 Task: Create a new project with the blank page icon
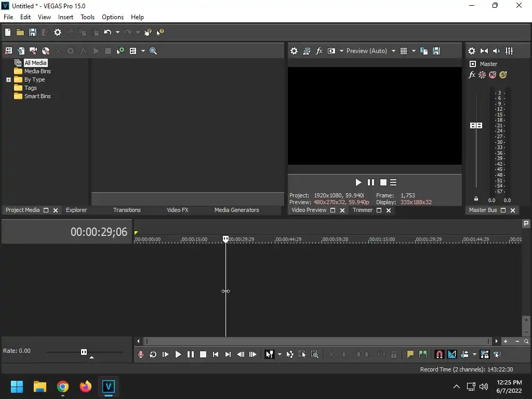8,32
